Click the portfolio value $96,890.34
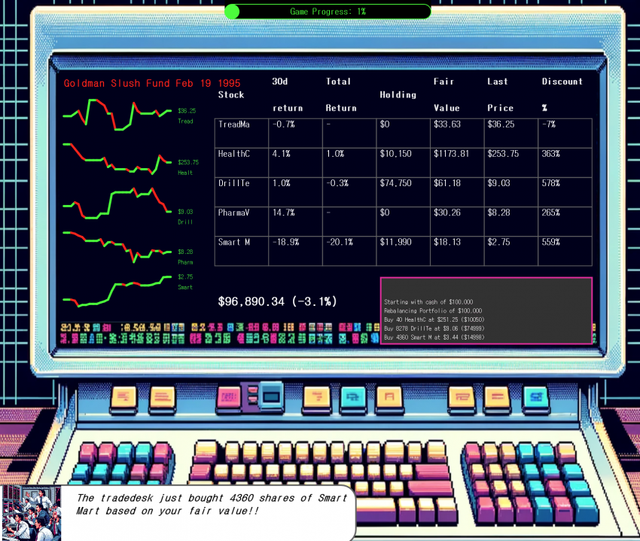Image resolution: width=640 pixels, height=541 pixels. 277,301
